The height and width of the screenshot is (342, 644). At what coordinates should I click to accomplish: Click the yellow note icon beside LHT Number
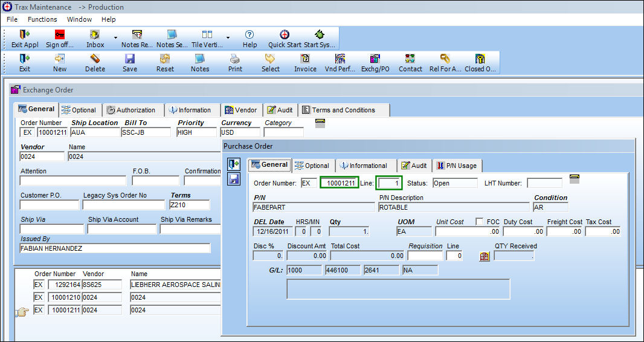[575, 179]
